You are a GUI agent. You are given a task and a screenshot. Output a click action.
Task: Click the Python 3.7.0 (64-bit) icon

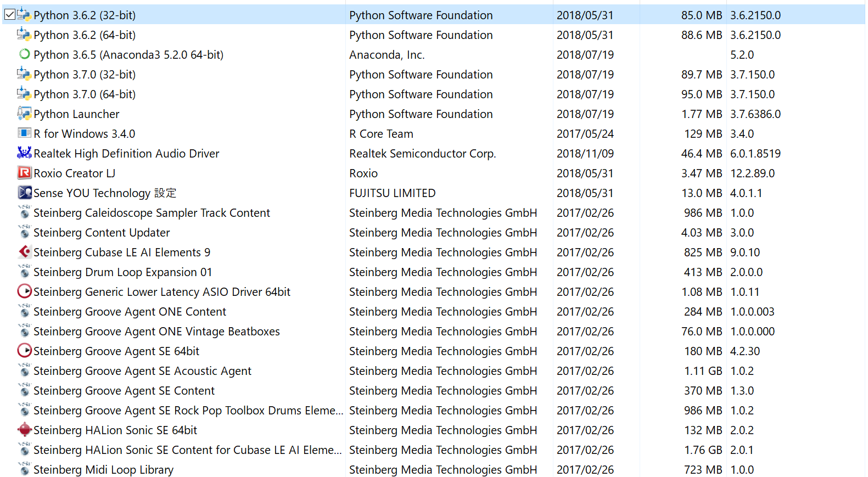click(24, 94)
